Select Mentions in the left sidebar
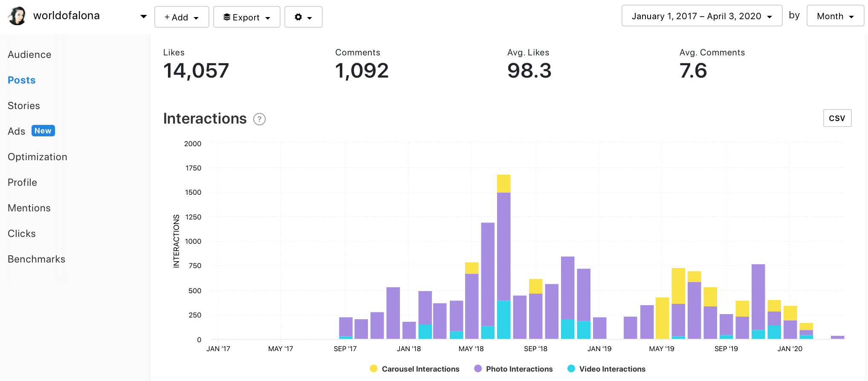The height and width of the screenshot is (381, 868). click(x=29, y=208)
